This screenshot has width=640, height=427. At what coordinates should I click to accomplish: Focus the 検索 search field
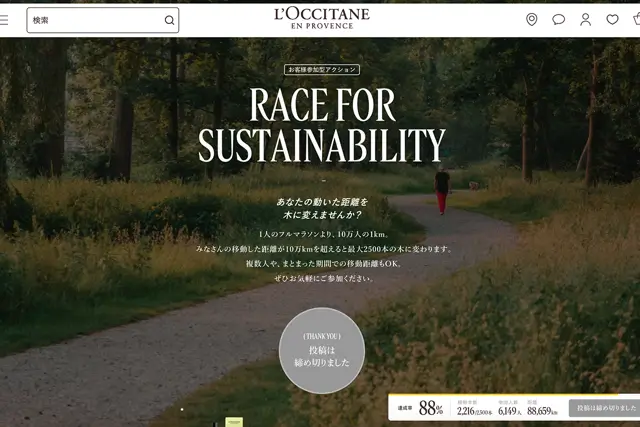pos(103,20)
